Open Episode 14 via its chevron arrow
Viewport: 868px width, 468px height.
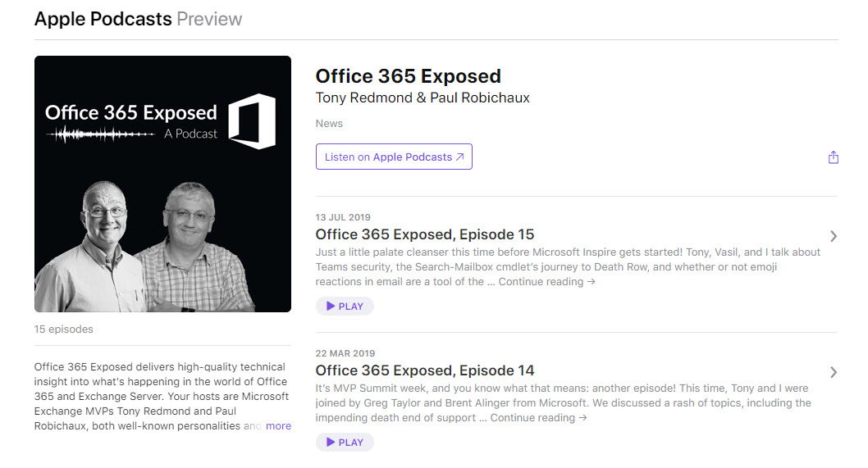coord(833,372)
